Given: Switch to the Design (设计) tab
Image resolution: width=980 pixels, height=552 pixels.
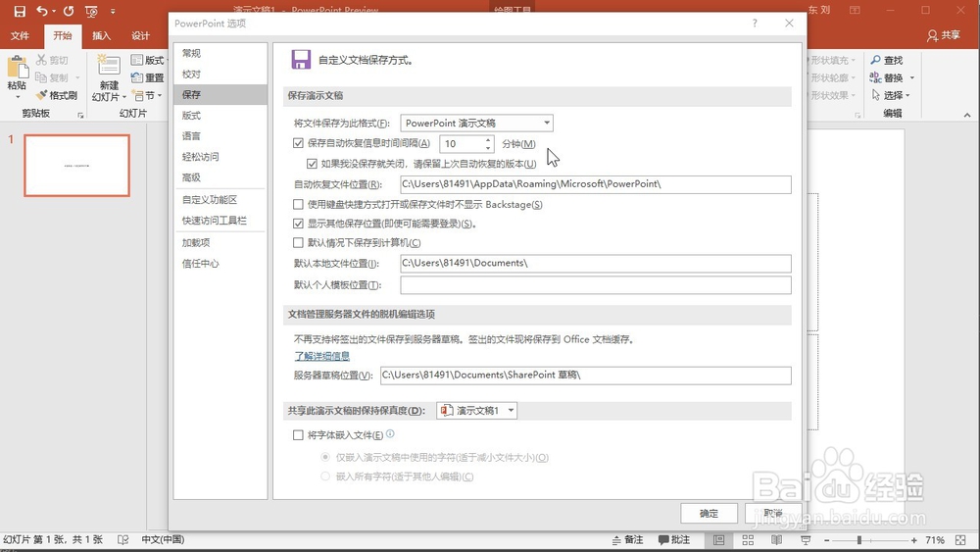Looking at the screenshot, I should (x=140, y=35).
